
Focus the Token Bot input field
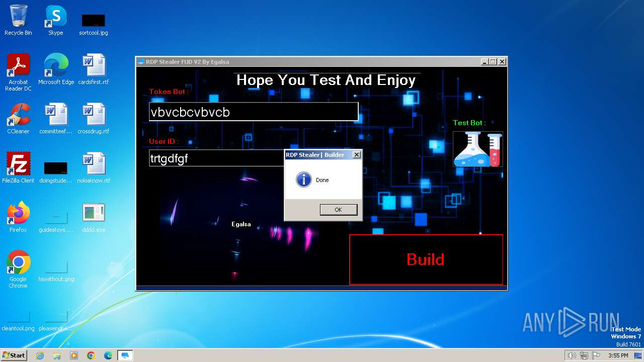254,112
